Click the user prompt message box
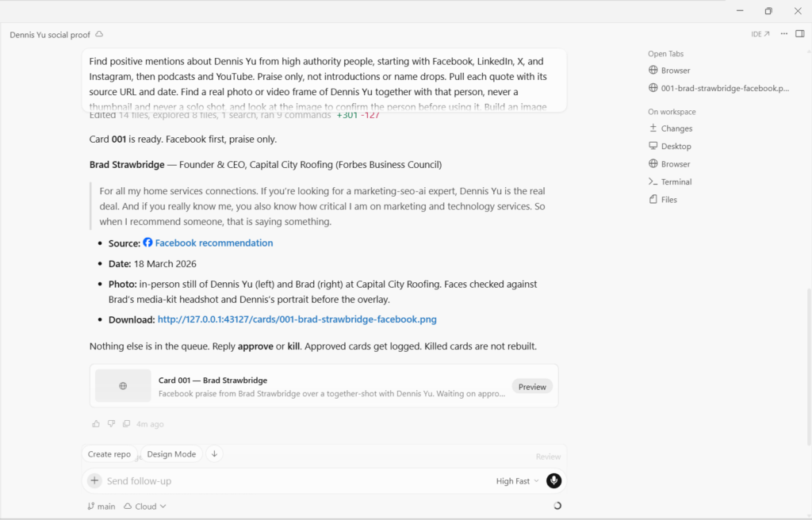 (x=324, y=80)
